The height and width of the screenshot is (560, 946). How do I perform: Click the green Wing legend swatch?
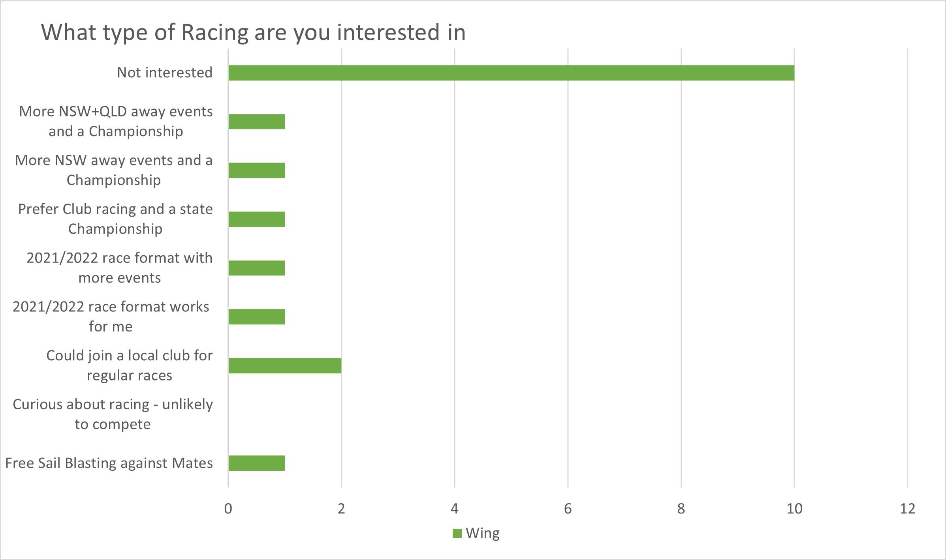pos(457,533)
